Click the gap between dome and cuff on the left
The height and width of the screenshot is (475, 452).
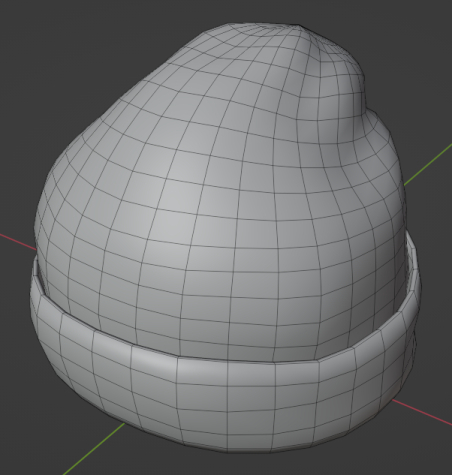42,278
